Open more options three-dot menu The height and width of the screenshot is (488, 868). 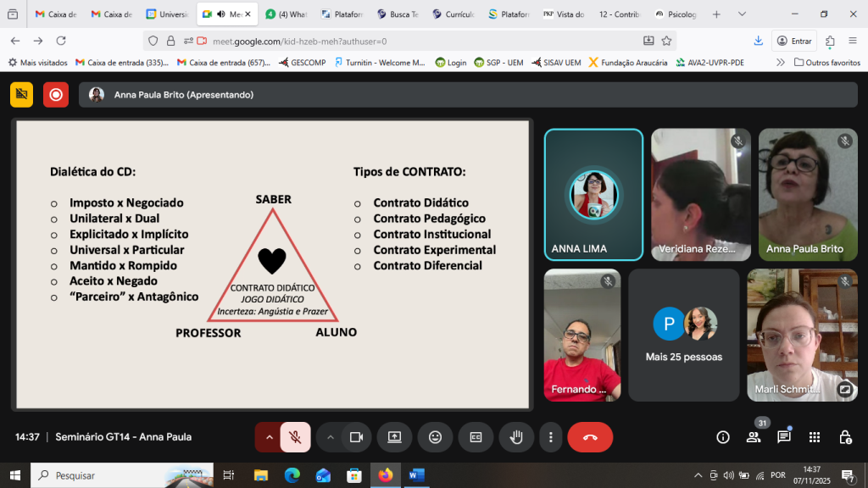pos(551,437)
